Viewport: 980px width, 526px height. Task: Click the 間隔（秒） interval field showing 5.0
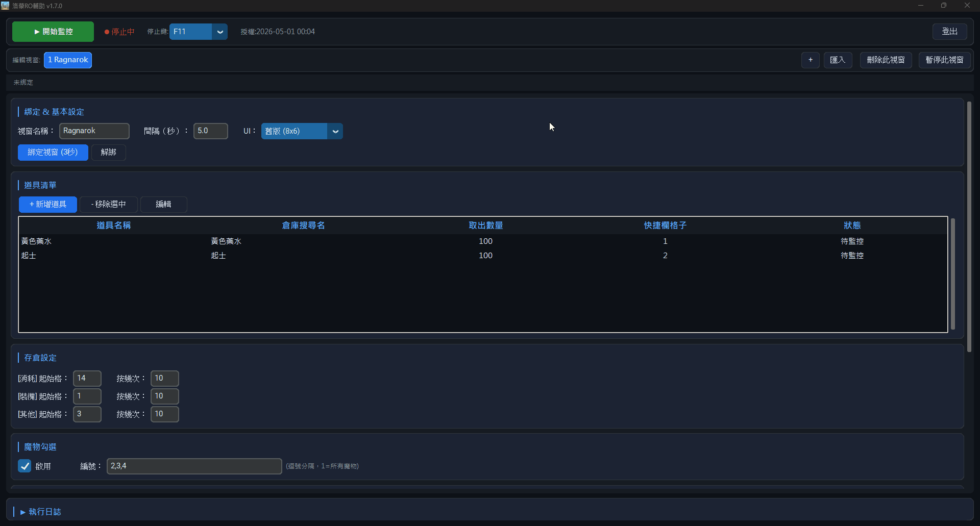tap(210, 131)
